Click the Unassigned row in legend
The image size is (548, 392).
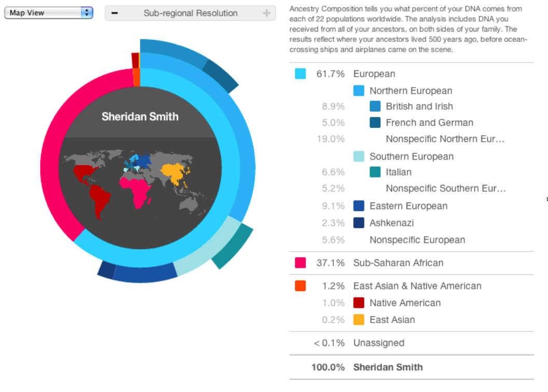pyautogui.click(x=378, y=343)
